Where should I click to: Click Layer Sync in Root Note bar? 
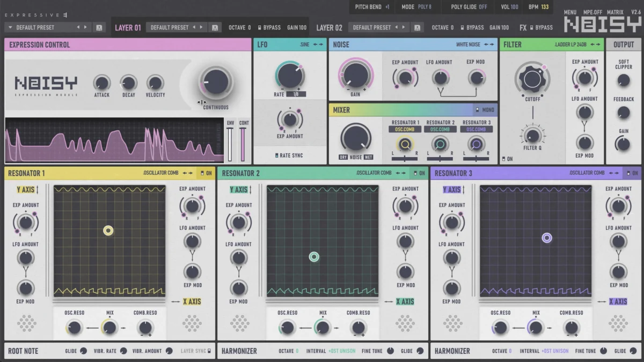point(196,351)
